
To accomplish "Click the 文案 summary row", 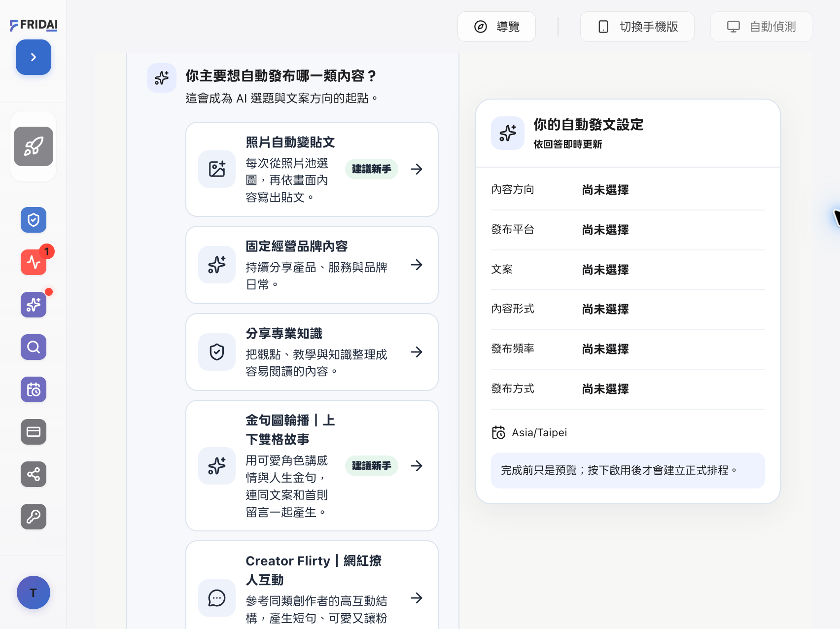I will click(628, 270).
